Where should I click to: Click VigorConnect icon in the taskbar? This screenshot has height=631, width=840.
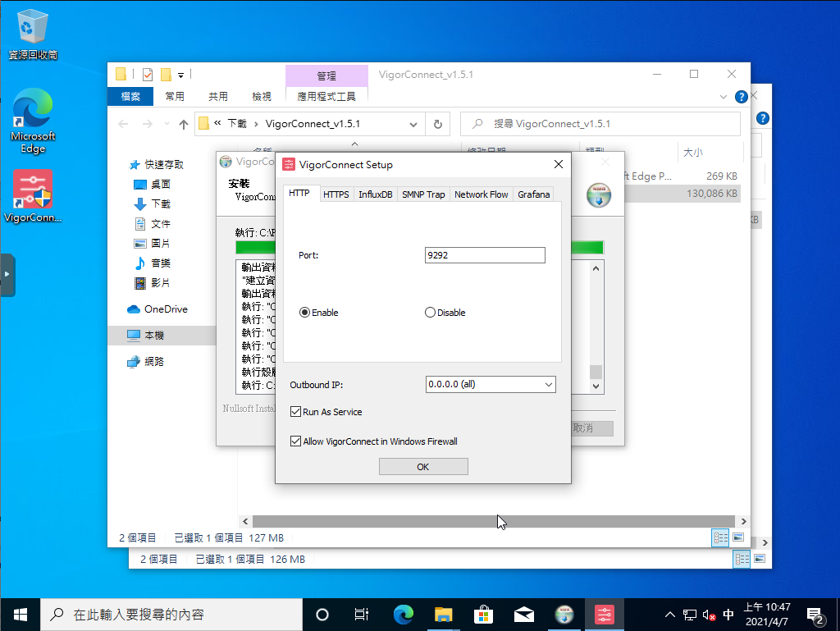(x=604, y=614)
